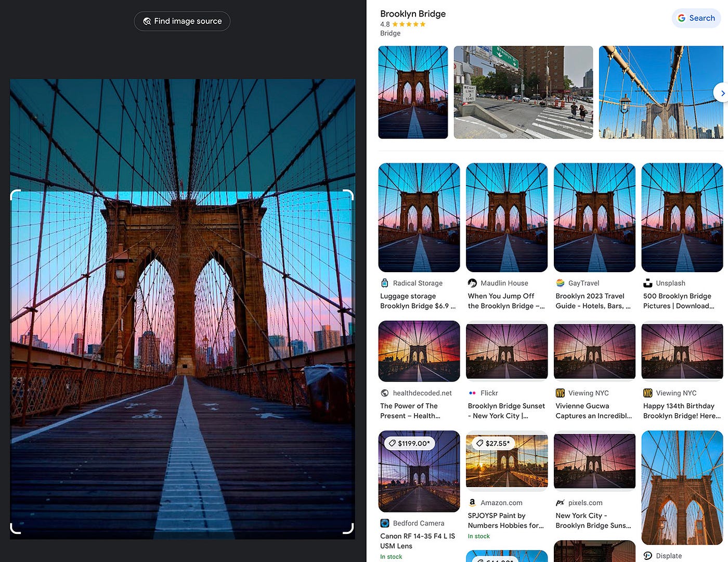Open 'New York City - Brooklyn Bridge Suns...' link
This screenshot has width=728, height=562.
pos(593,520)
